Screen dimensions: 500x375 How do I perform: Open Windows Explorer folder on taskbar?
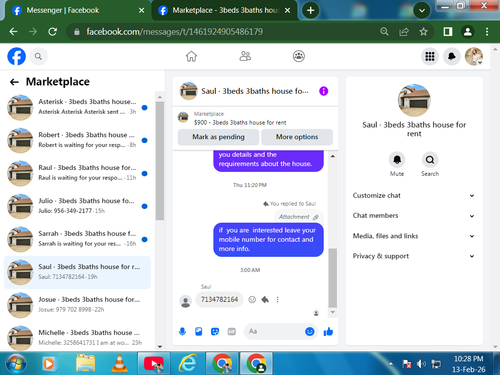coord(85,363)
